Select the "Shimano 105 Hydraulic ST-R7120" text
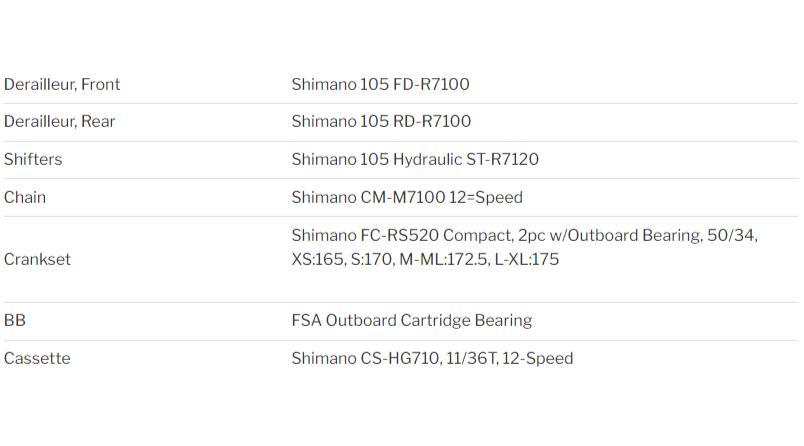Screen dimensions: 804x446 click(x=415, y=160)
